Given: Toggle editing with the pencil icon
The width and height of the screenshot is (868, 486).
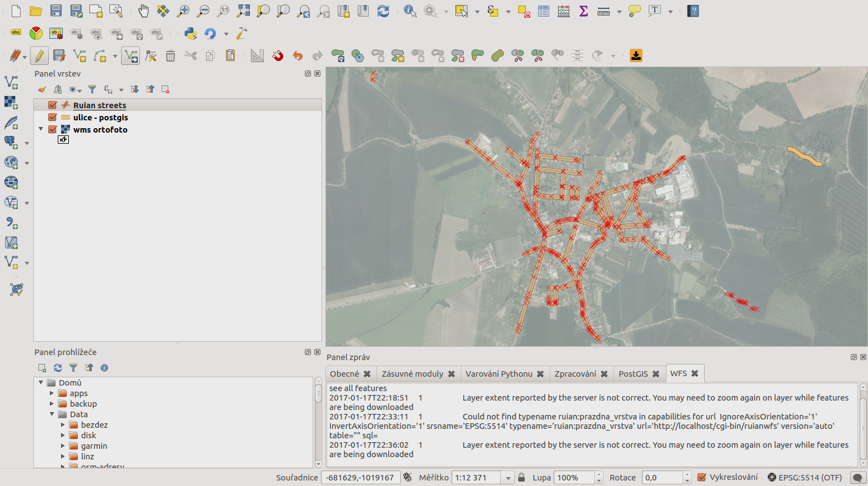Looking at the screenshot, I should point(39,55).
